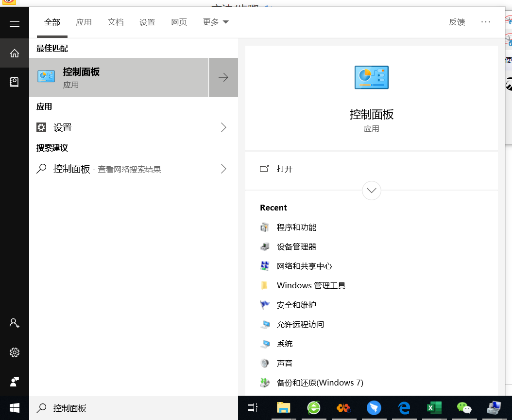
Task: Switch to the 文档 tab
Action: click(x=116, y=22)
